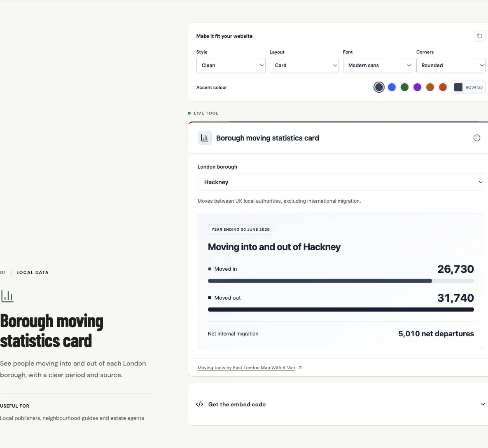Open the info icon on the statistics card
Image resolution: width=488 pixels, height=448 pixels.
click(x=477, y=138)
